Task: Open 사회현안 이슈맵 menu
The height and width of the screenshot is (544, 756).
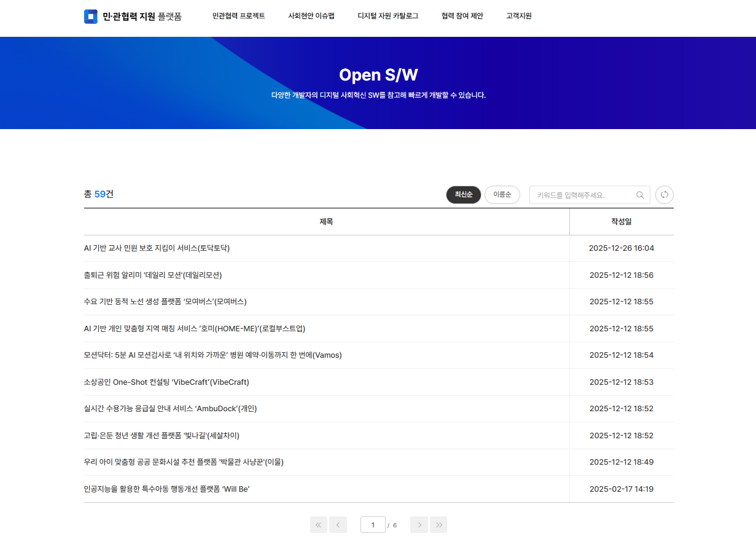Action: (x=311, y=16)
